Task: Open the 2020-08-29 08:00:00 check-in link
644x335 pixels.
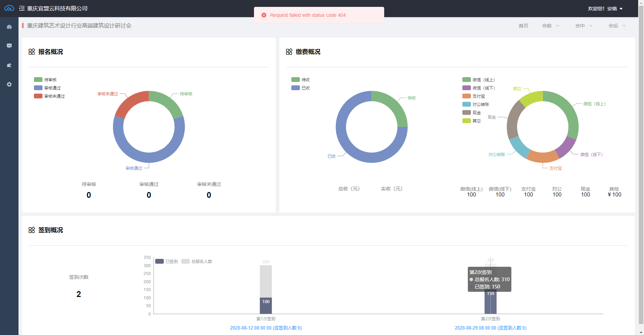Action: pos(490,328)
